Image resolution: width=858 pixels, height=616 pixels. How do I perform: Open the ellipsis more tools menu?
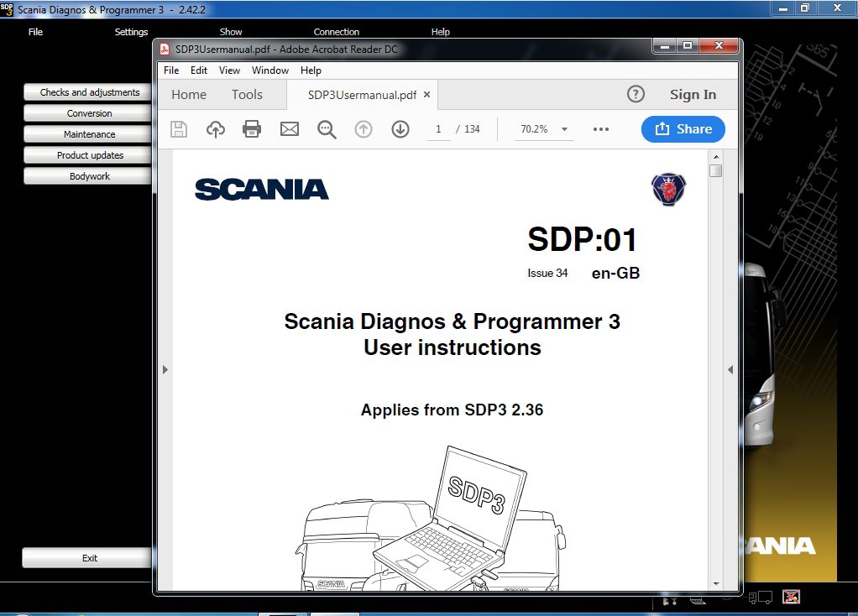coord(600,128)
